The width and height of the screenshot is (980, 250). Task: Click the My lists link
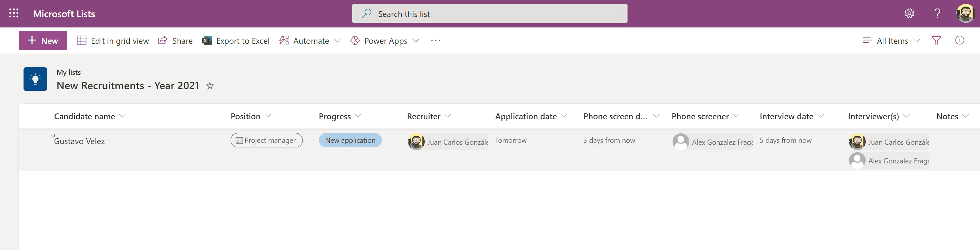click(69, 72)
